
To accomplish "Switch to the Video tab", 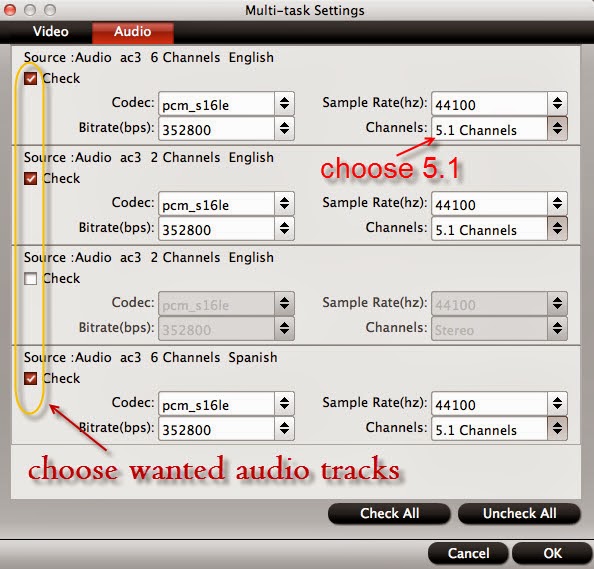I will tap(50, 31).
